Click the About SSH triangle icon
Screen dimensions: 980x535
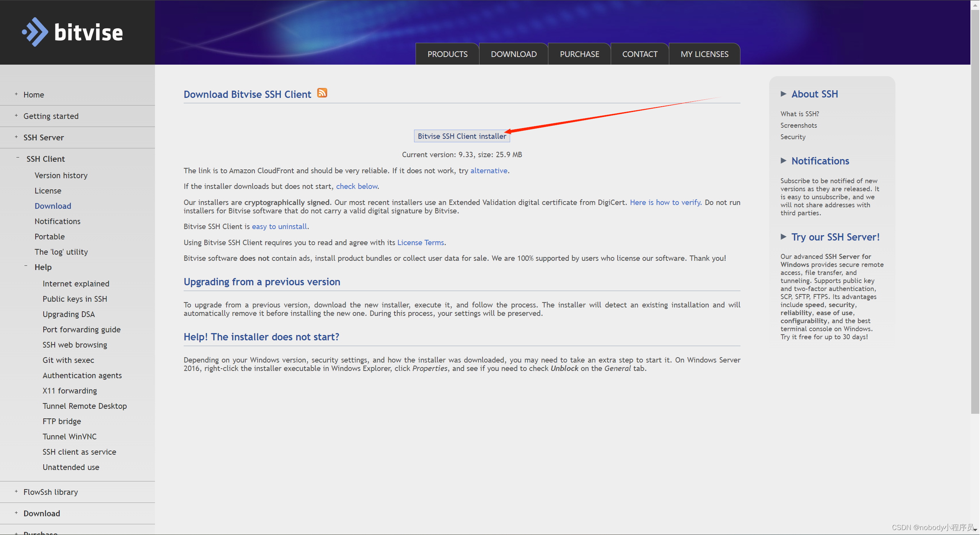coord(783,94)
